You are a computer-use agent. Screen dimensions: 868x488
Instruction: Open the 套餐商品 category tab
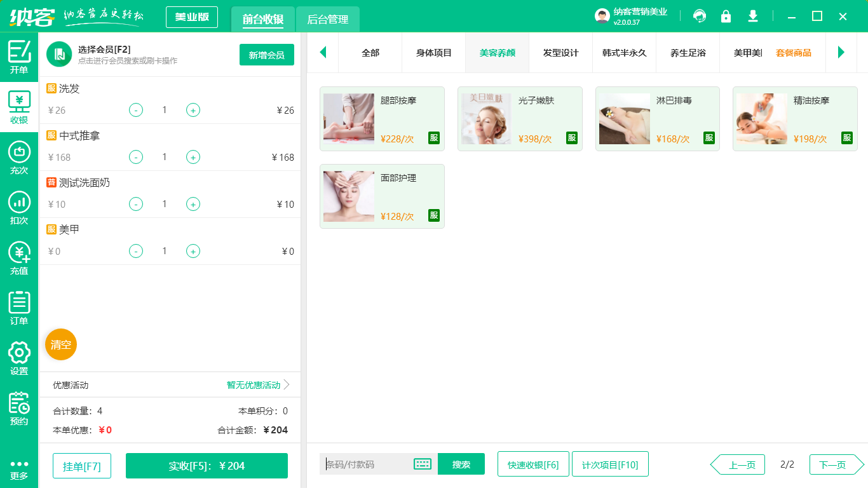[x=795, y=53]
